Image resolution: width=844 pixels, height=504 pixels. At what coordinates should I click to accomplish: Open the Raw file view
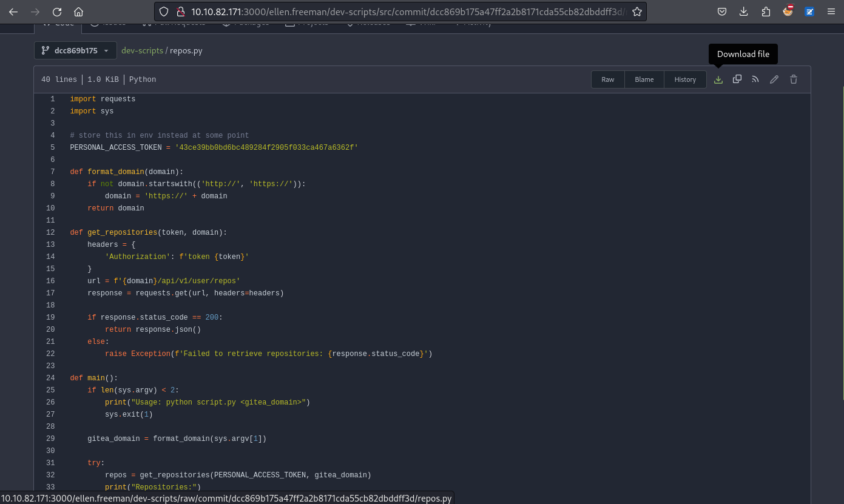(x=607, y=79)
